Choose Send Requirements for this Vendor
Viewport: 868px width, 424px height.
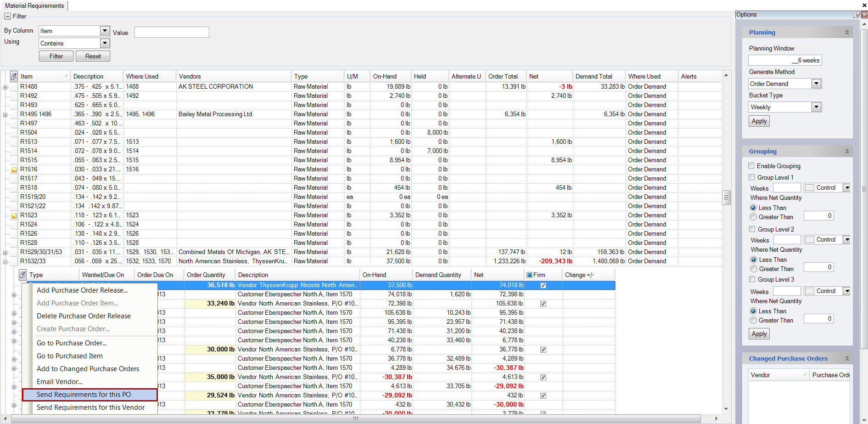pyautogui.click(x=90, y=407)
